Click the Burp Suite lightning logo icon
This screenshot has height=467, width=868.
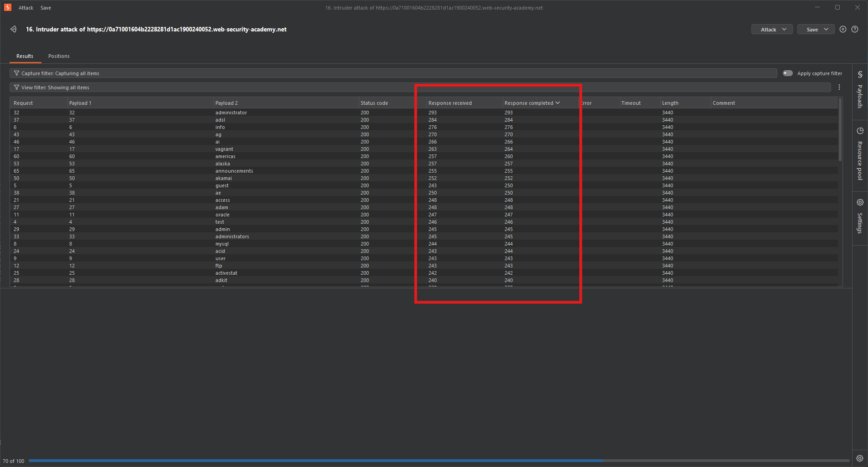tap(8, 7)
